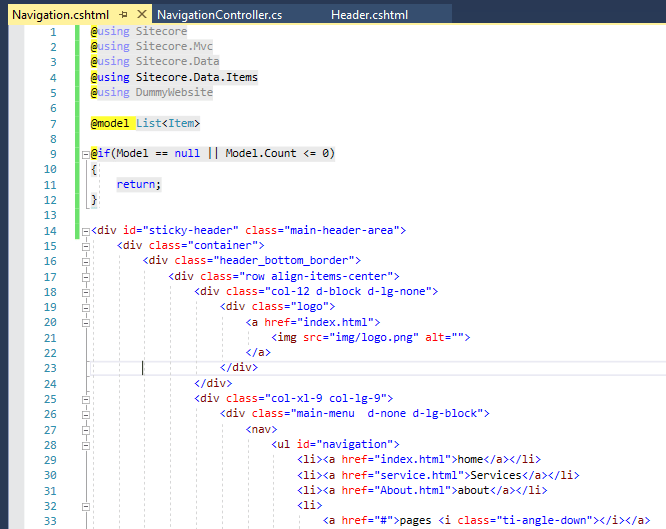Click the Sitecore.Data.Items using statement

pos(197,77)
